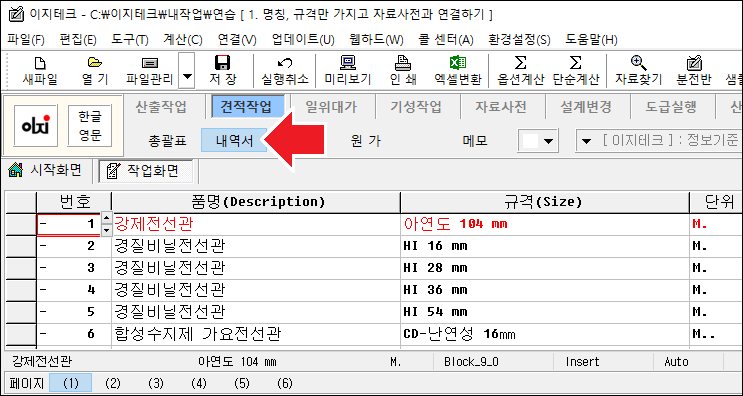Go to page (3)

point(156,383)
